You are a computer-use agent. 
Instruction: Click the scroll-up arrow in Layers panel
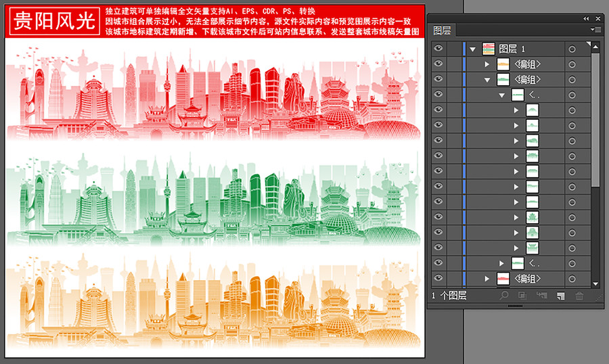click(x=595, y=47)
